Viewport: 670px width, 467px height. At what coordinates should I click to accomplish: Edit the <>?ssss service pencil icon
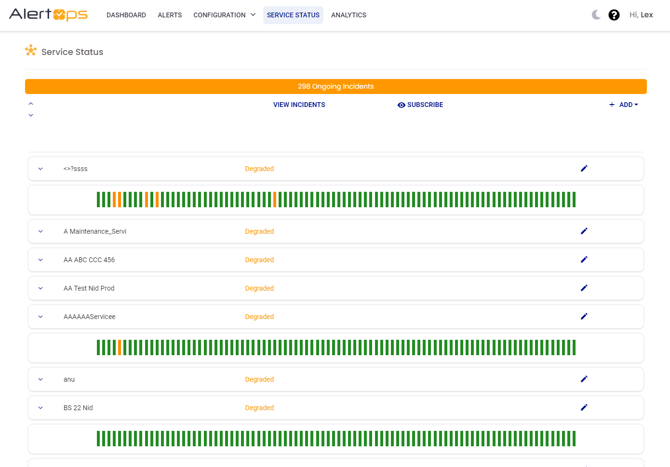584,169
